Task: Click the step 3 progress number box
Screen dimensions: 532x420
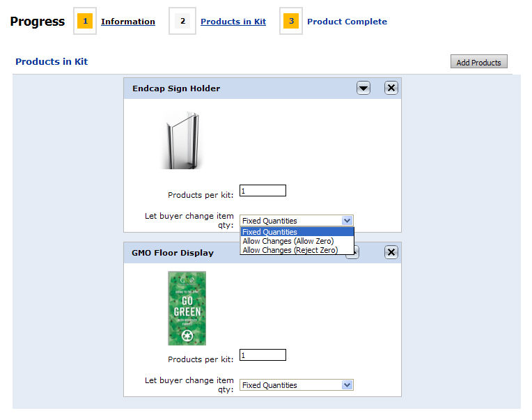Action: pyautogui.click(x=291, y=21)
